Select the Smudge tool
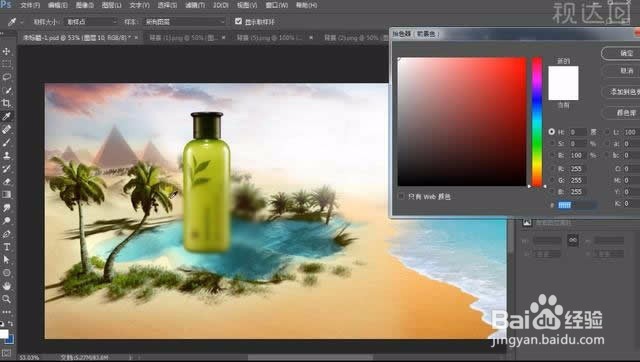 pyautogui.click(x=7, y=208)
